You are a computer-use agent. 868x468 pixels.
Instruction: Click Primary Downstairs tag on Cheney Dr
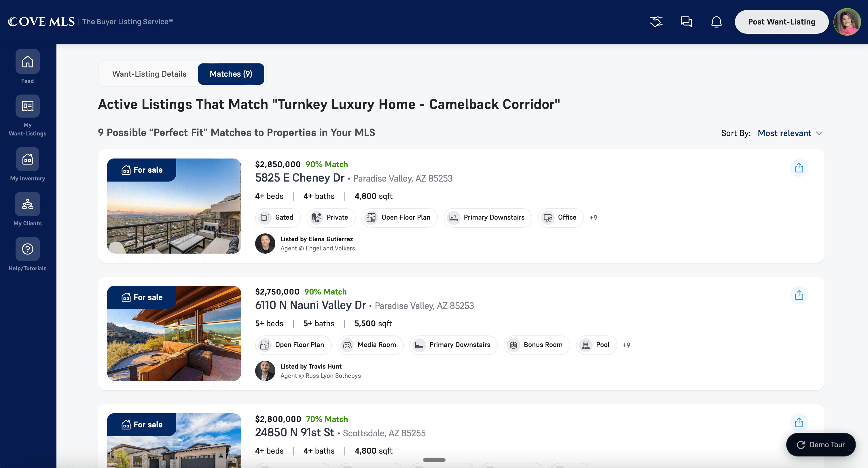488,218
